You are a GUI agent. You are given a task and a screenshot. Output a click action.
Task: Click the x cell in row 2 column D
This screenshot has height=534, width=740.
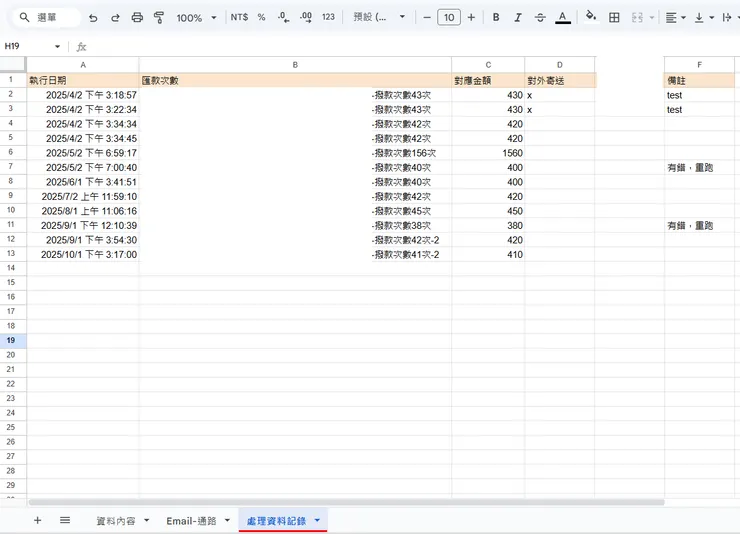pos(560,95)
